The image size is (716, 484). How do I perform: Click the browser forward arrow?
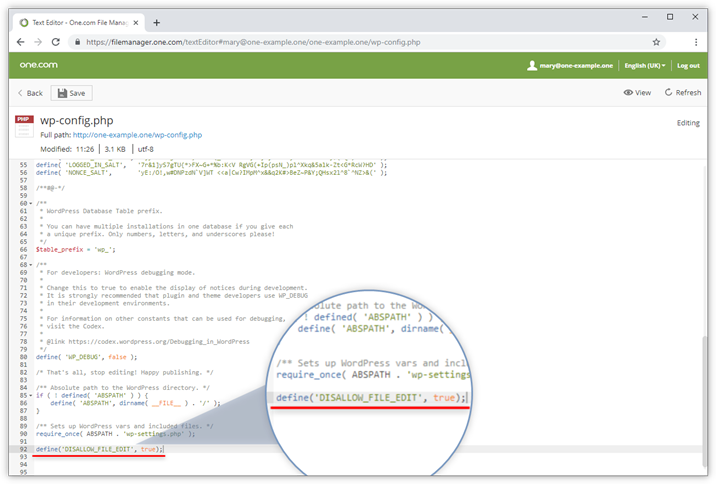pos(38,42)
